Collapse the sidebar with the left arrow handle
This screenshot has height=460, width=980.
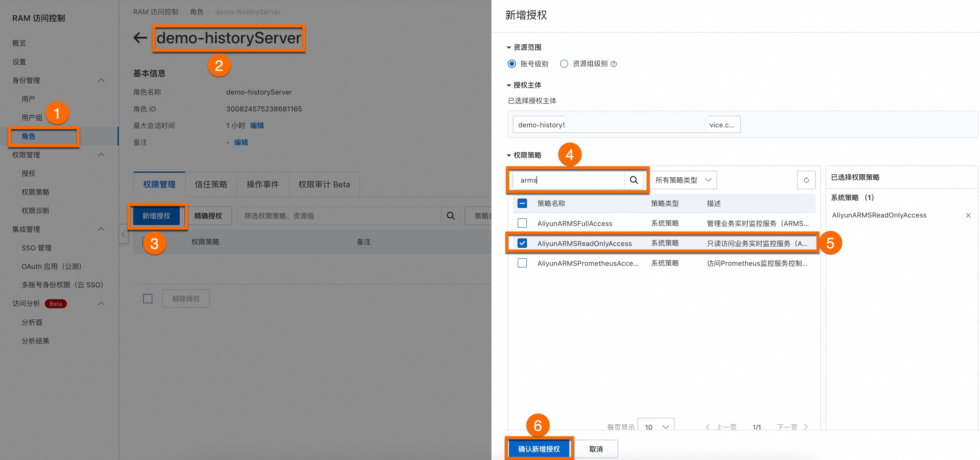coord(123,234)
